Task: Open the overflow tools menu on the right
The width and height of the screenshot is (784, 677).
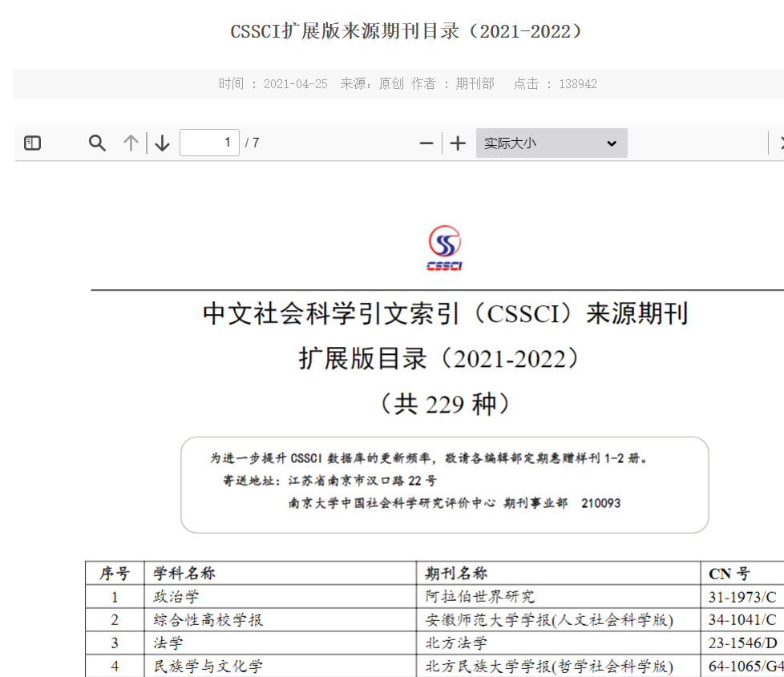Action: 780,143
